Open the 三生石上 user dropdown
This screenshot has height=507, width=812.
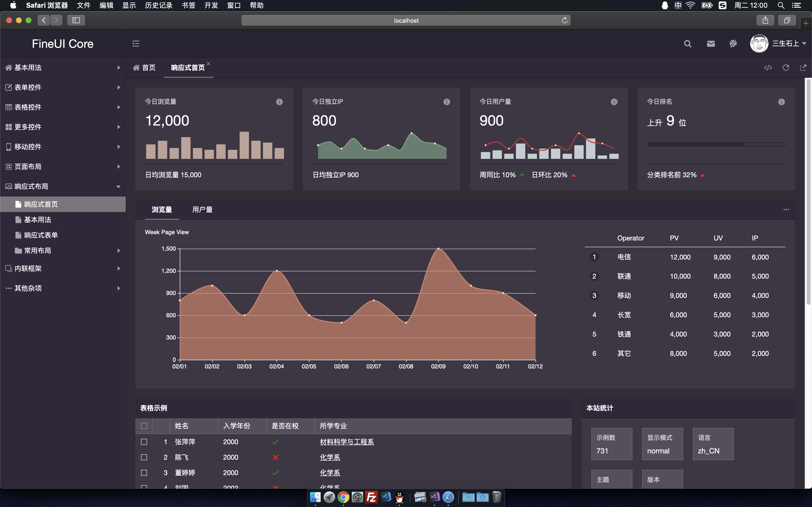pos(789,44)
